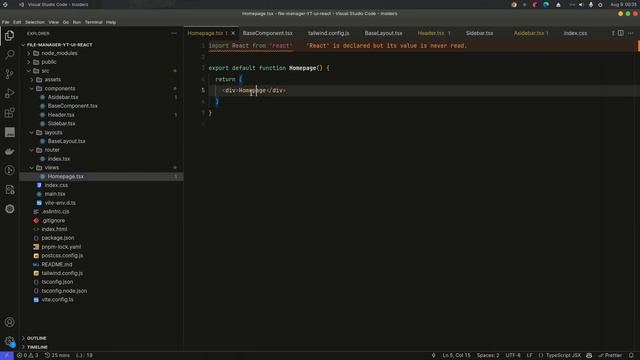The width and height of the screenshot is (640, 360).
Task: Open the Explorer view in activity bar
Action: coord(9,36)
